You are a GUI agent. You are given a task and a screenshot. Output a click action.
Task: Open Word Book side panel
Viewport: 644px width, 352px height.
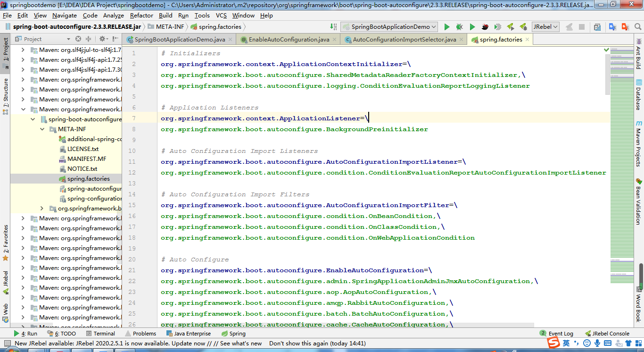click(638, 303)
